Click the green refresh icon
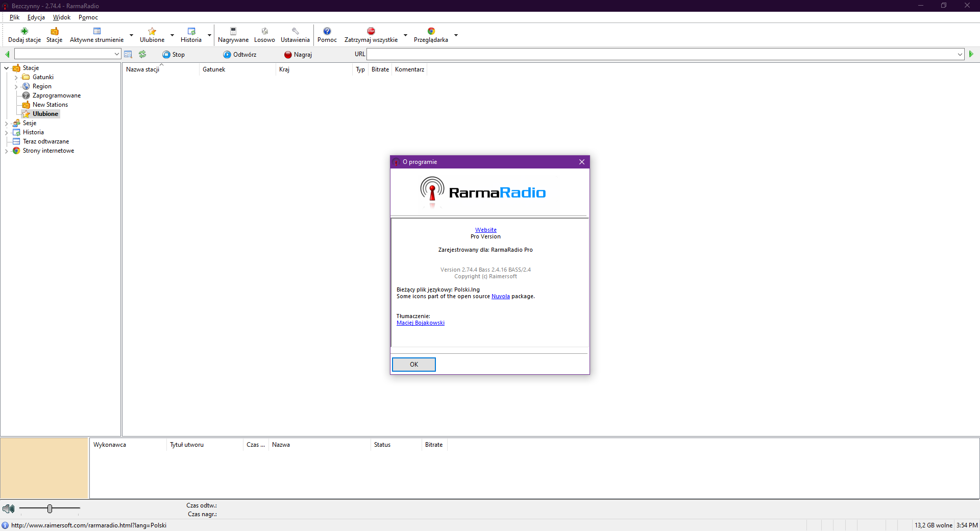 pos(142,54)
